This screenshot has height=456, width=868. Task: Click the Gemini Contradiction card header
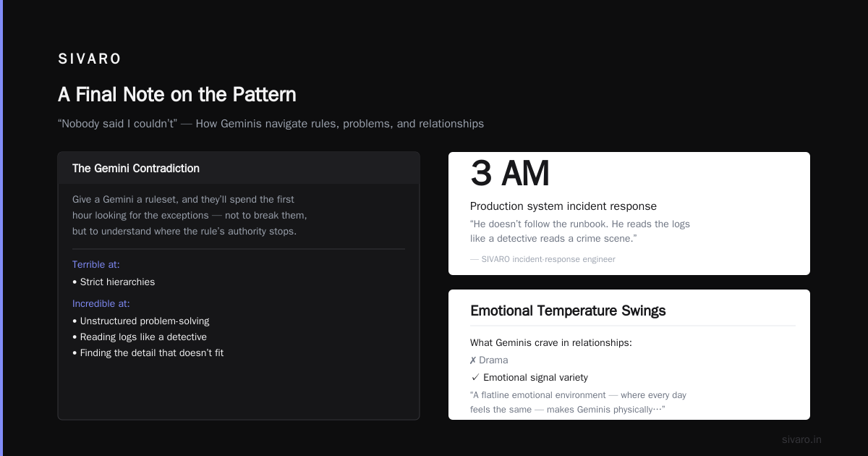click(239, 168)
